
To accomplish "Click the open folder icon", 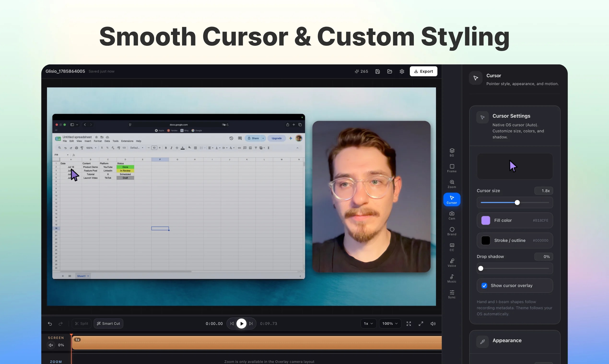I will coord(389,71).
